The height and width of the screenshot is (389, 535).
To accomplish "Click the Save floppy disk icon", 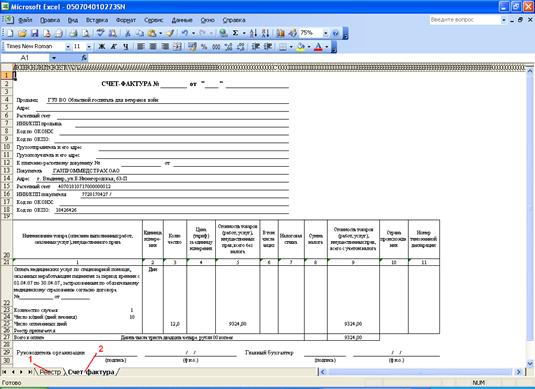I will [34, 33].
